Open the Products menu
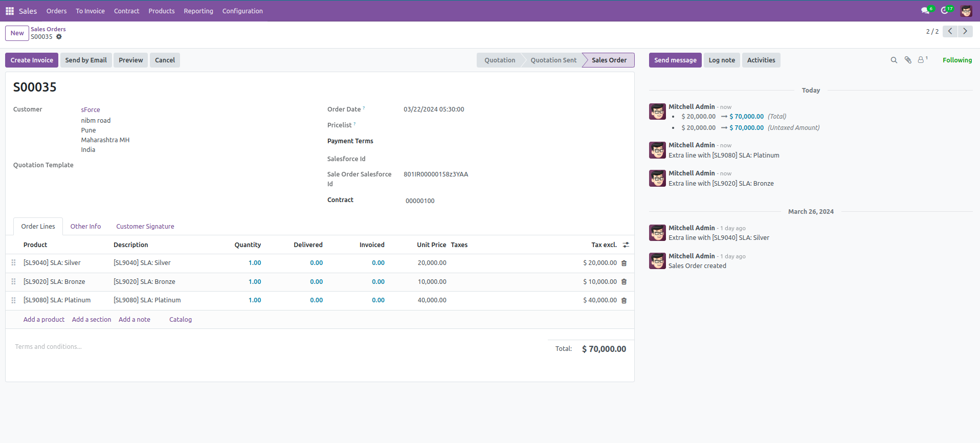Viewport: 980px width, 443px height. [162, 11]
